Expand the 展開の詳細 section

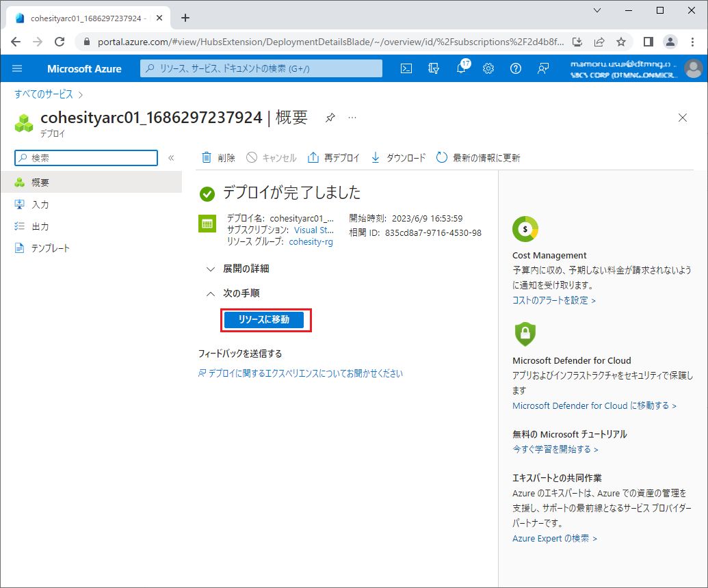[x=237, y=269]
